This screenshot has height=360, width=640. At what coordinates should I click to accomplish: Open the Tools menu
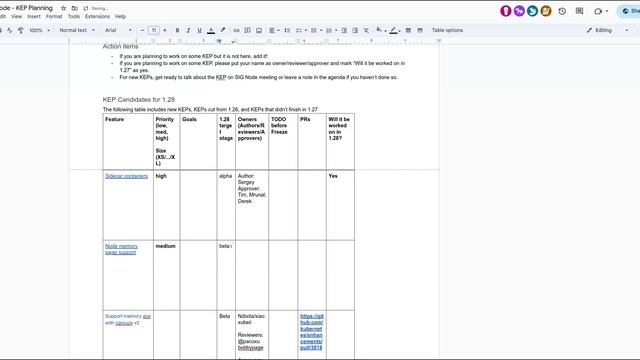click(73, 17)
